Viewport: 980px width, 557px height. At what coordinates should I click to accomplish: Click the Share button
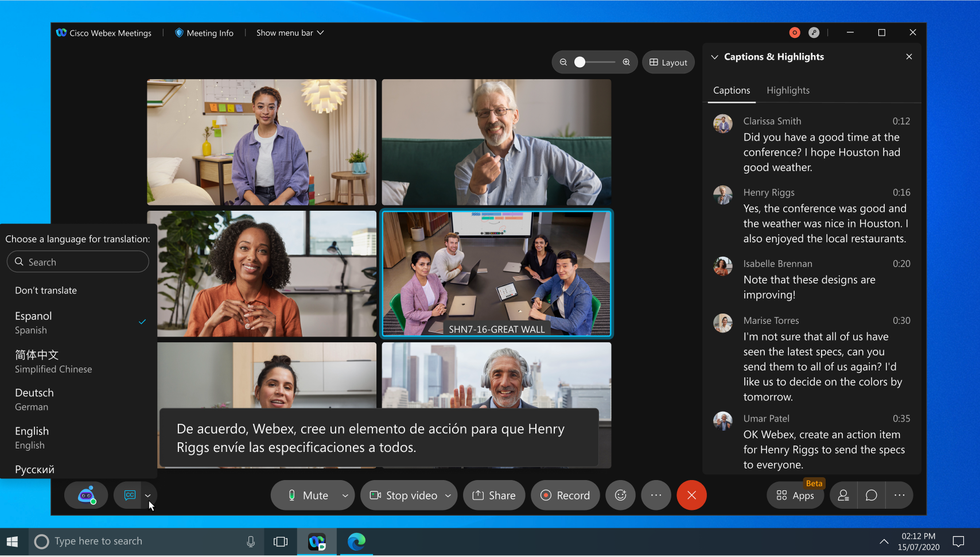[x=494, y=495]
